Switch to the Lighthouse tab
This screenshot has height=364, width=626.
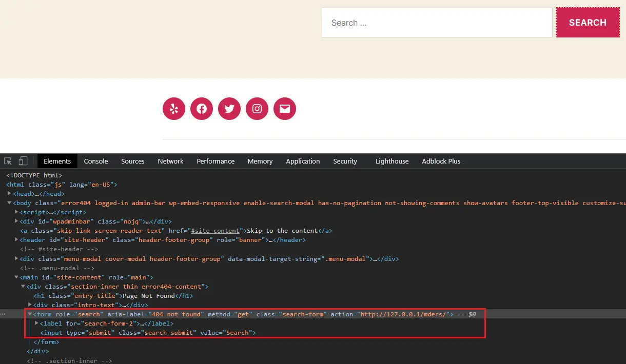point(392,160)
